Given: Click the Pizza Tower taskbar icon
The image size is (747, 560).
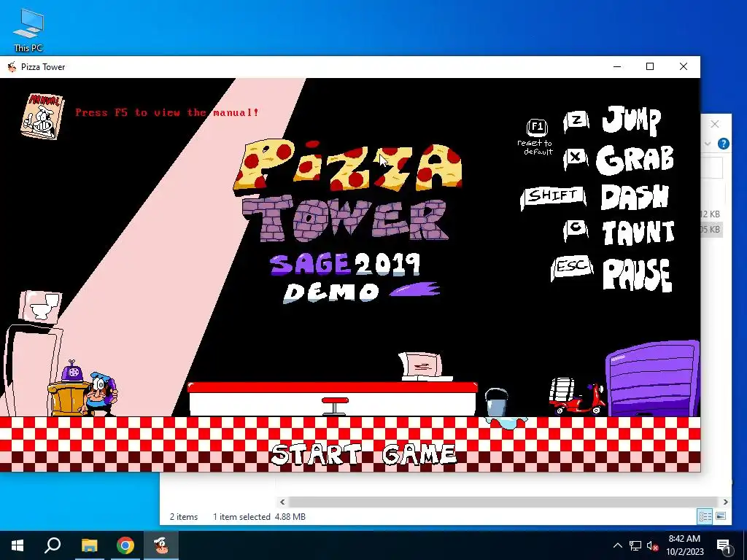Looking at the screenshot, I should (161, 545).
